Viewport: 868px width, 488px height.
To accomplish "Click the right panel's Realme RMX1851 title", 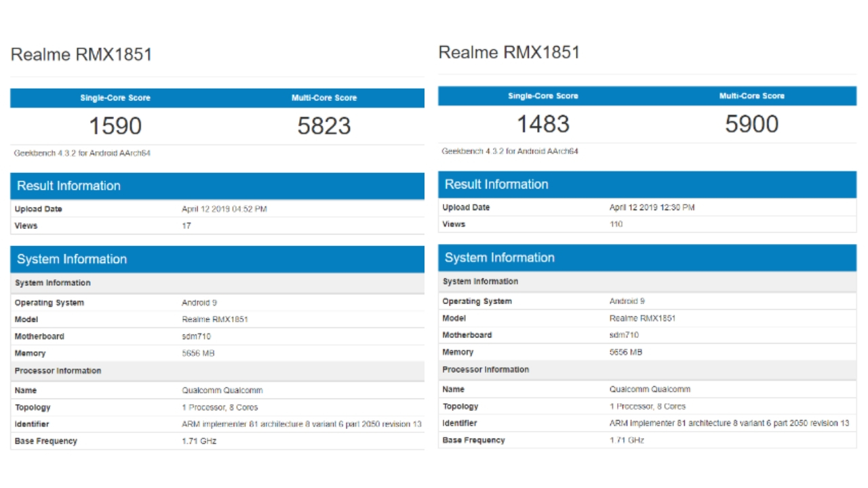I will click(509, 53).
